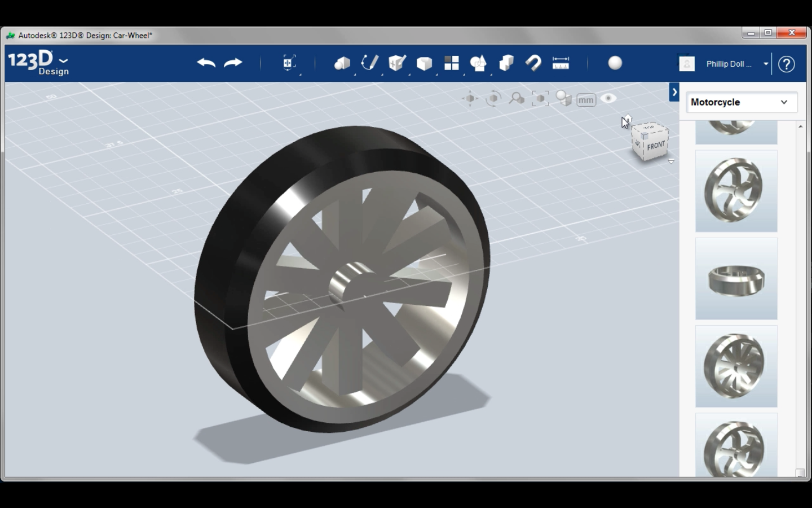Open the Pattern tool

(x=452, y=63)
